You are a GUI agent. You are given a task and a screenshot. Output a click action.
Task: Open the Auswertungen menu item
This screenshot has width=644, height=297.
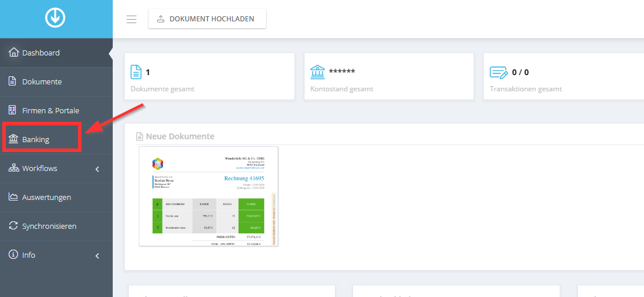(x=56, y=197)
